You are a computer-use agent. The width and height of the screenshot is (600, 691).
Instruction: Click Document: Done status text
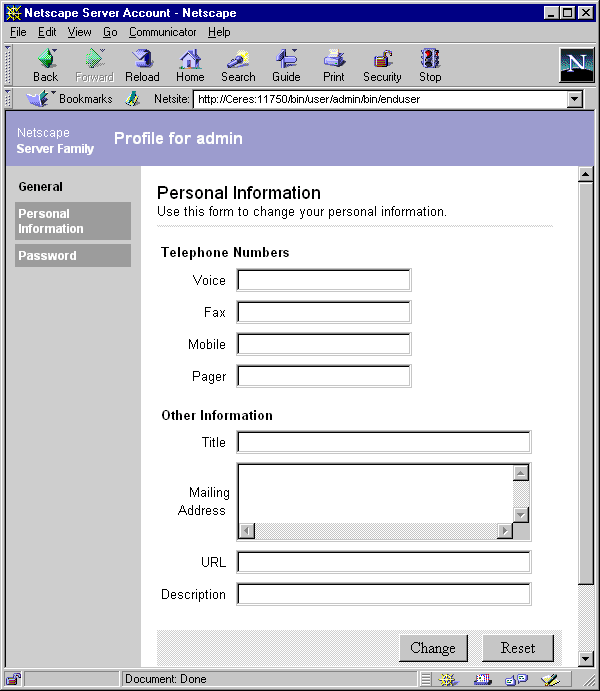166,679
